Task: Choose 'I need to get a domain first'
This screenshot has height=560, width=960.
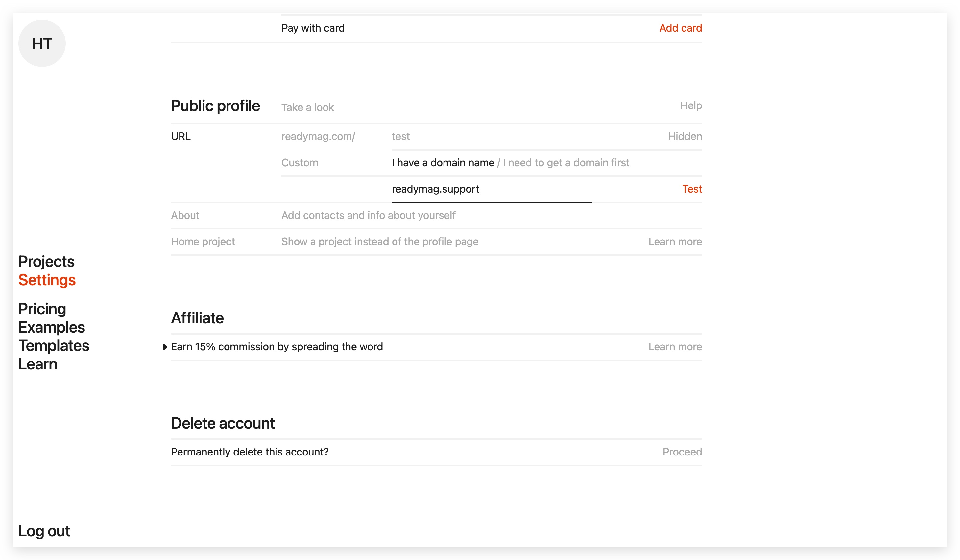Action: pos(566,163)
